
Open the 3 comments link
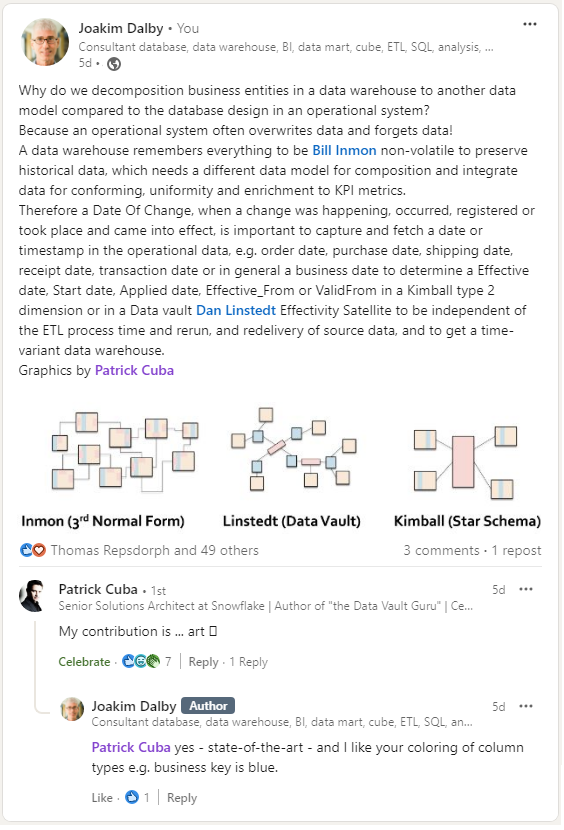(x=441, y=551)
